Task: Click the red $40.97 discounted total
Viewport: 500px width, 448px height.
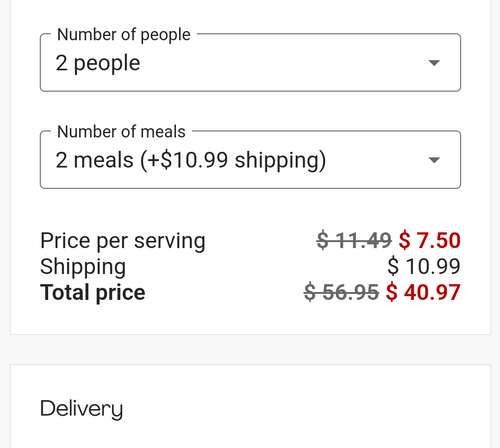Action: click(423, 292)
